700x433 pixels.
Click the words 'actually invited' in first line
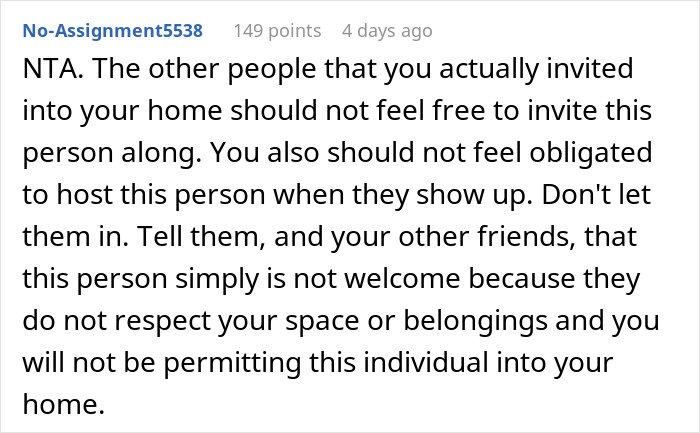[536, 69]
